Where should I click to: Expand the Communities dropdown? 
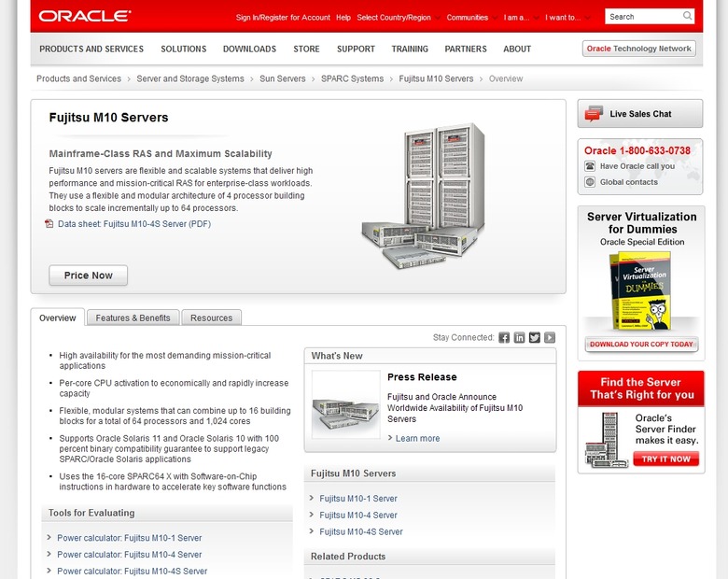[x=471, y=17]
